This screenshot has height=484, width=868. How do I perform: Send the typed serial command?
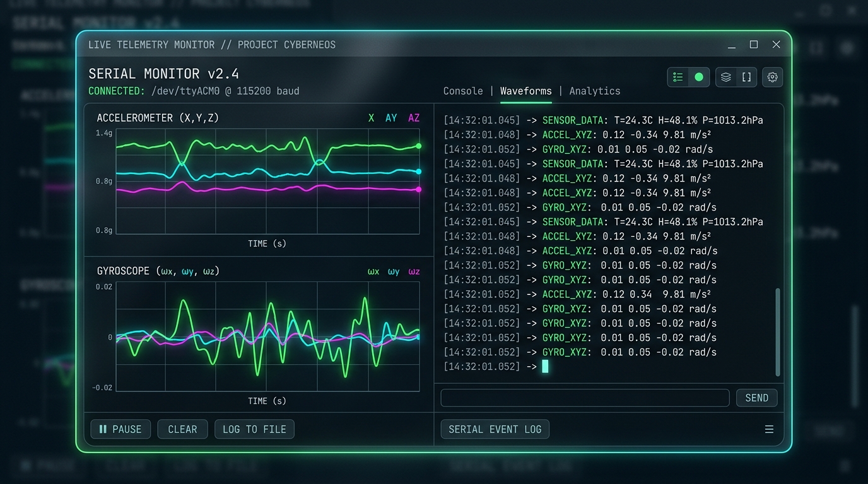pyautogui.click(x=757, y=398)
